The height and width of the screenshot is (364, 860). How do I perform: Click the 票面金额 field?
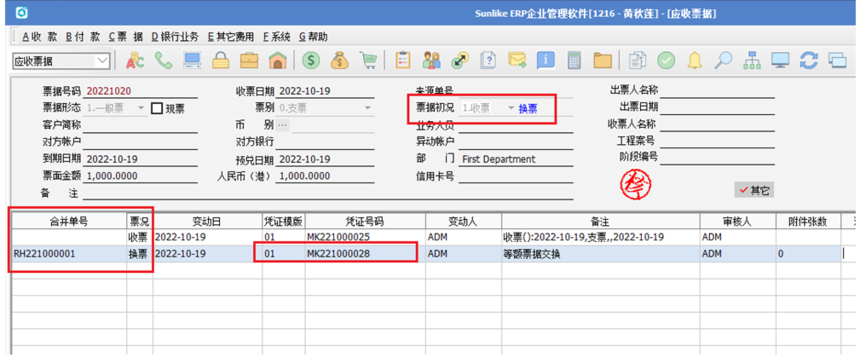pyautogui.click(x=141, y=176)
